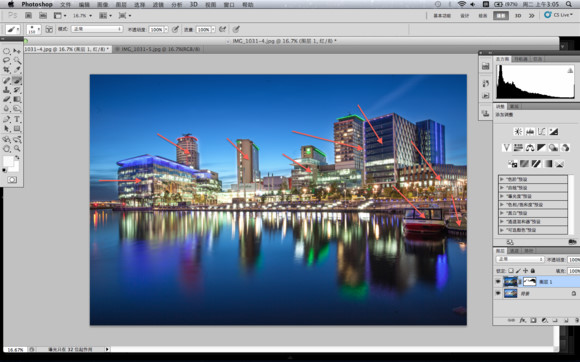Select the 3D Camera Orbit tool
580x362 pixels.
[x=17, y=139]
